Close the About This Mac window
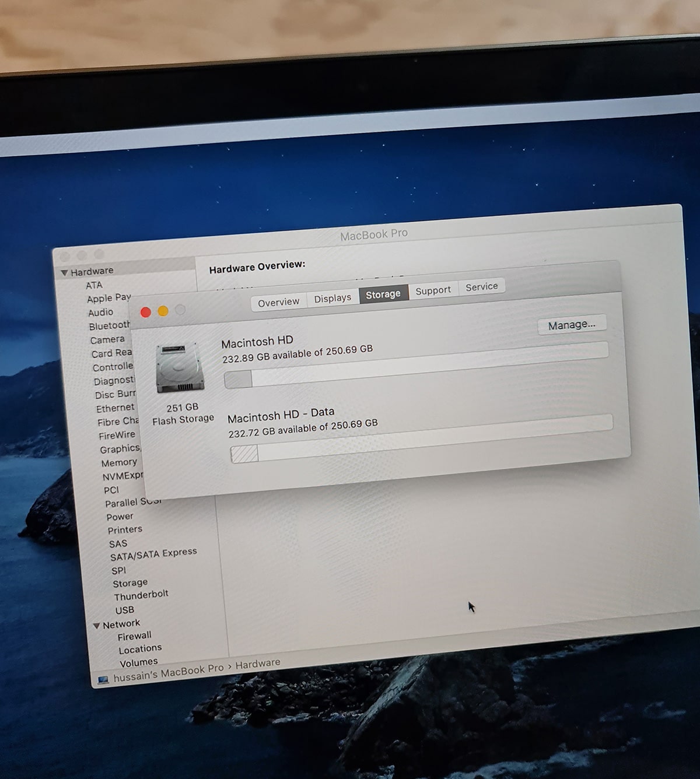 146,313
